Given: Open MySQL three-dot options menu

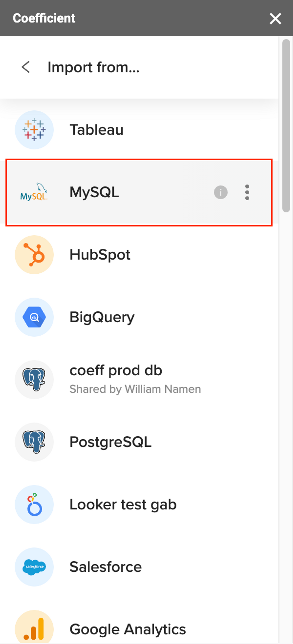Looking at the screenshot, I should tap(247, 192).
